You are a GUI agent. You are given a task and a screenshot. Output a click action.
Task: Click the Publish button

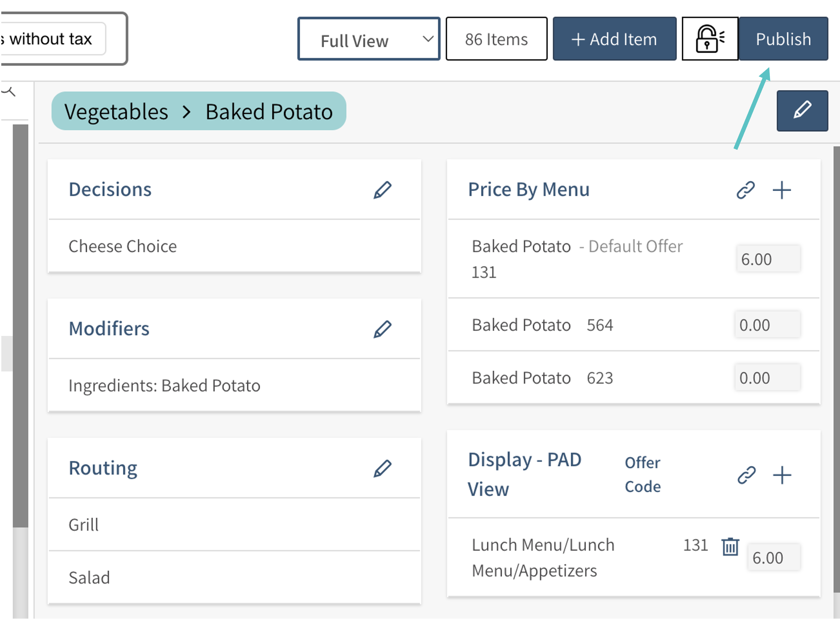pos(783,39)
